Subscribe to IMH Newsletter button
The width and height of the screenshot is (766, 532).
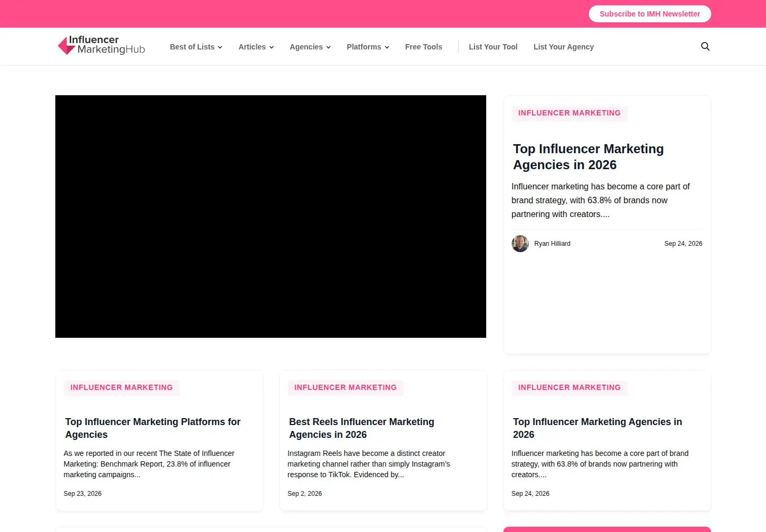[650, 14]
